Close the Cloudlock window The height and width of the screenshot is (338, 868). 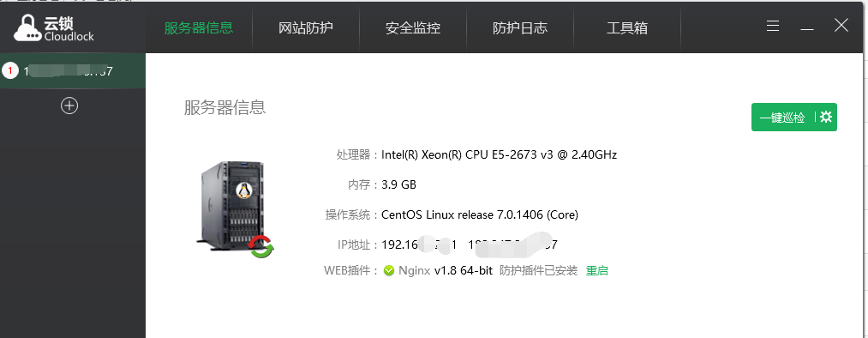pos(841,25)
